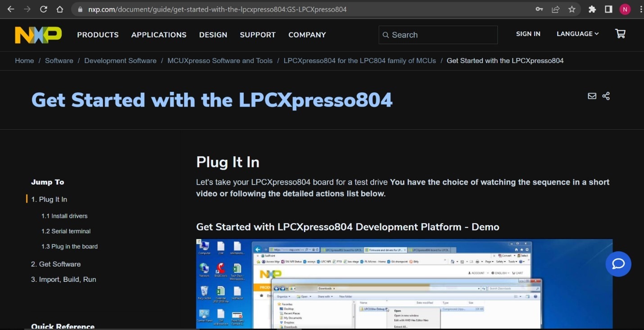Expand the LANGUAGE dropdown

[x=577, y=34]
